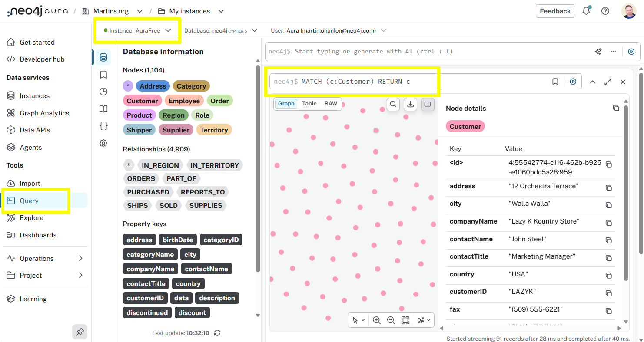Pin the navigation sidebar open
The height and width of the screenshot is (342, 644).
80,332
